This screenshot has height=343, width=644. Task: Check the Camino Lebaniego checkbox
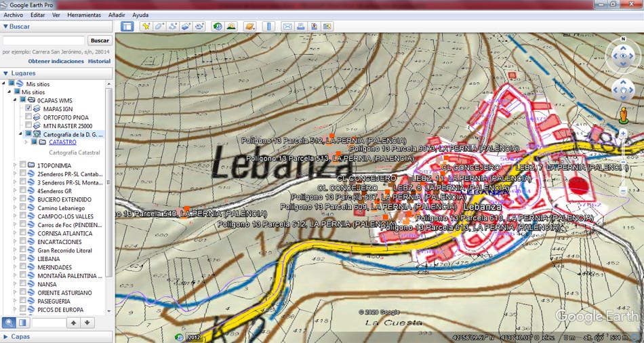point(23,207)
